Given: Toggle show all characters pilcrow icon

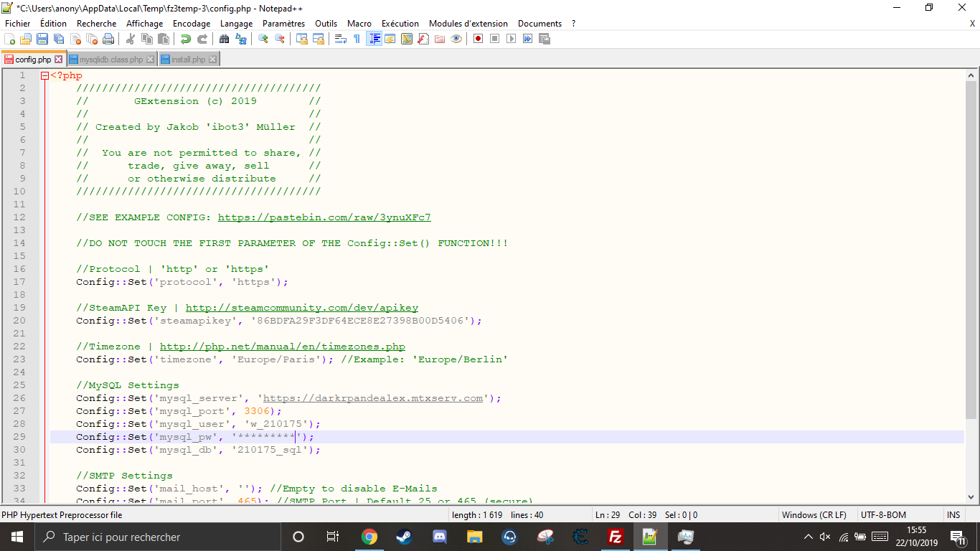Looking at the screenshot, I should click(357, 39).
